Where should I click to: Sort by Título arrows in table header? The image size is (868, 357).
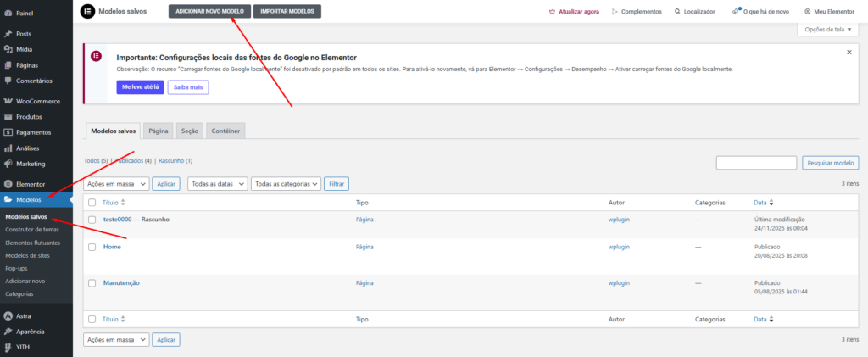tap(123, 203)
